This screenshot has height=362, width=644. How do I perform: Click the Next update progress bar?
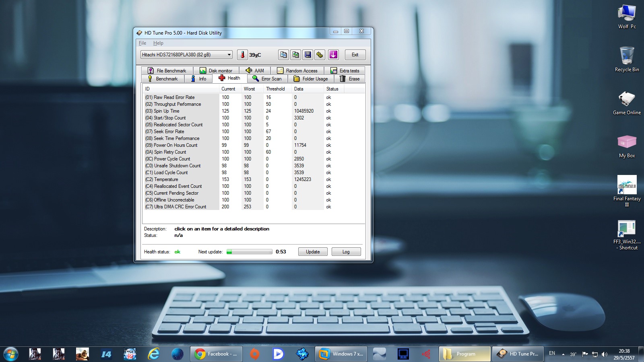(x=250, y=252)
